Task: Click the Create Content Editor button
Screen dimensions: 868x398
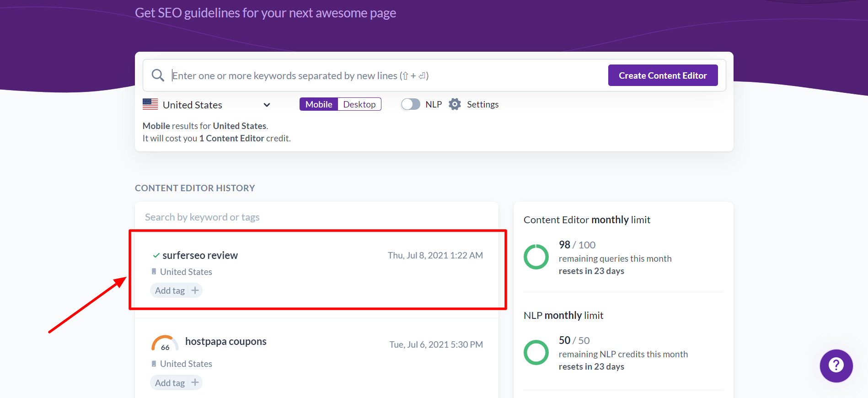Action: click(663, 75)
